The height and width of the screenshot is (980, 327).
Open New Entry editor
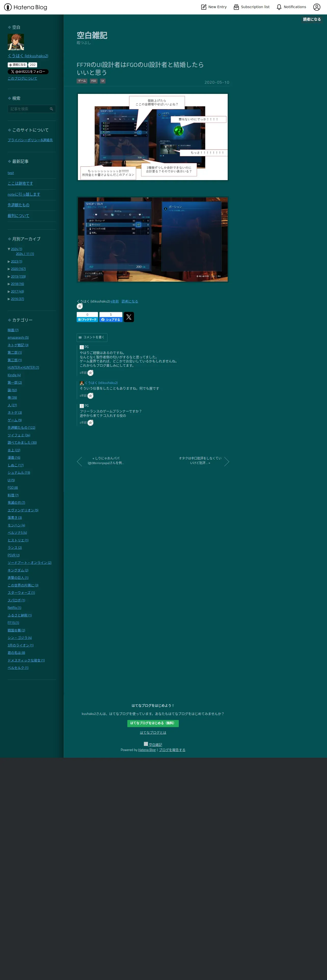click(x=214, y=7)
